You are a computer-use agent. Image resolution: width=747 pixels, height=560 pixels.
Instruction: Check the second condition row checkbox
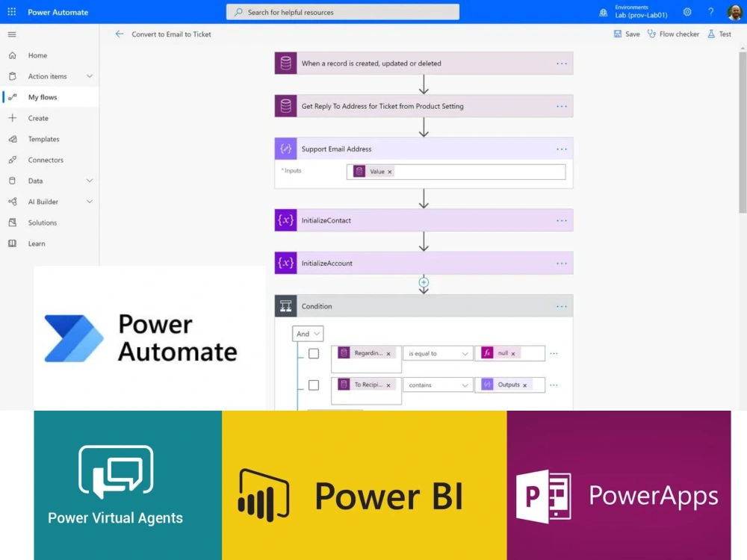(314, 385)
